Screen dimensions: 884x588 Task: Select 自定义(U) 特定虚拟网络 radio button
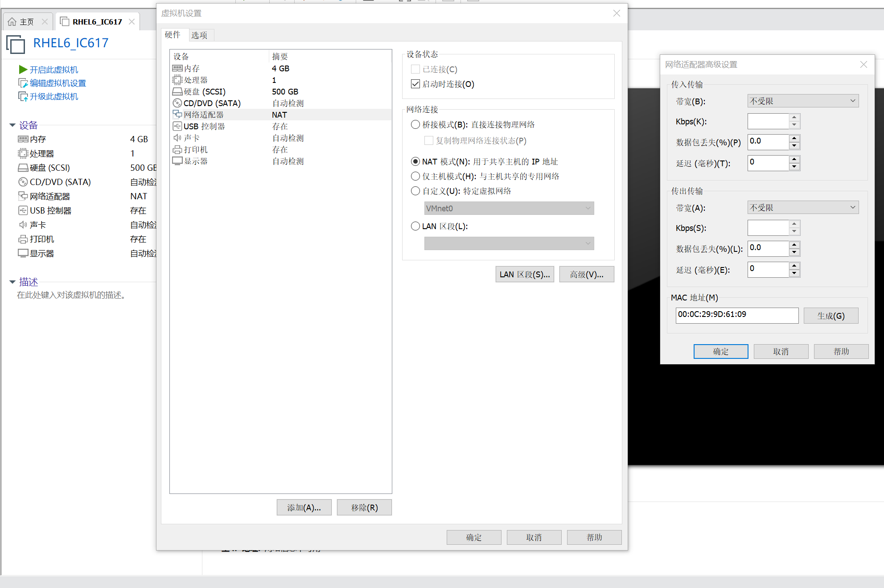(415, 191)
